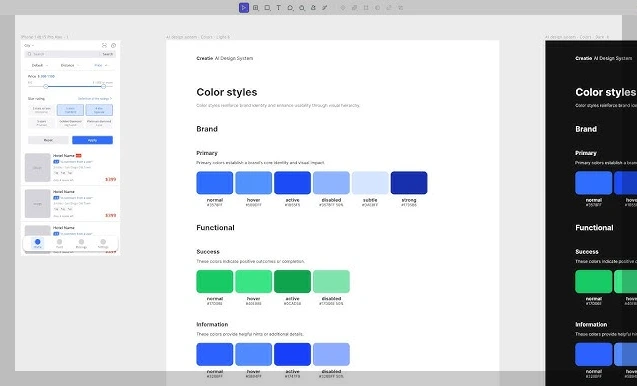This screenshot has width=637, height=386.
Task: Click the clock icon in phone mockup header
Action: click(x=113, y=46)
